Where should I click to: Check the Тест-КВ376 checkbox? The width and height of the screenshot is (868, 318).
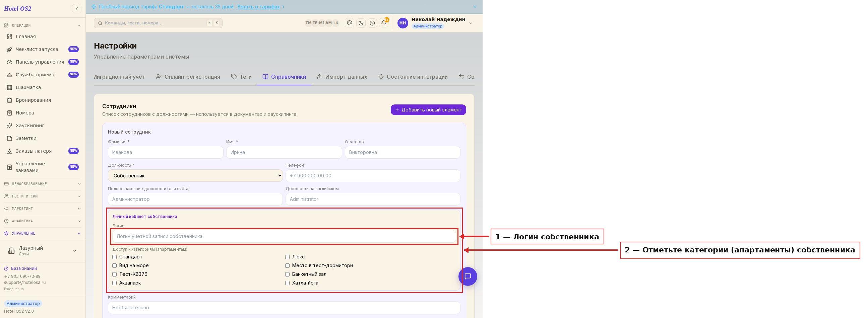click(x=115, y=274)
